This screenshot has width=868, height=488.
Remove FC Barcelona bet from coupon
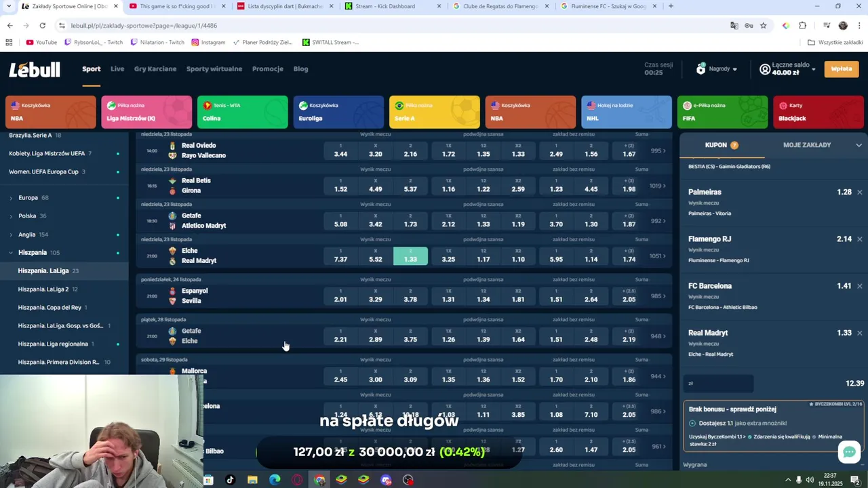tap(859, 286)
